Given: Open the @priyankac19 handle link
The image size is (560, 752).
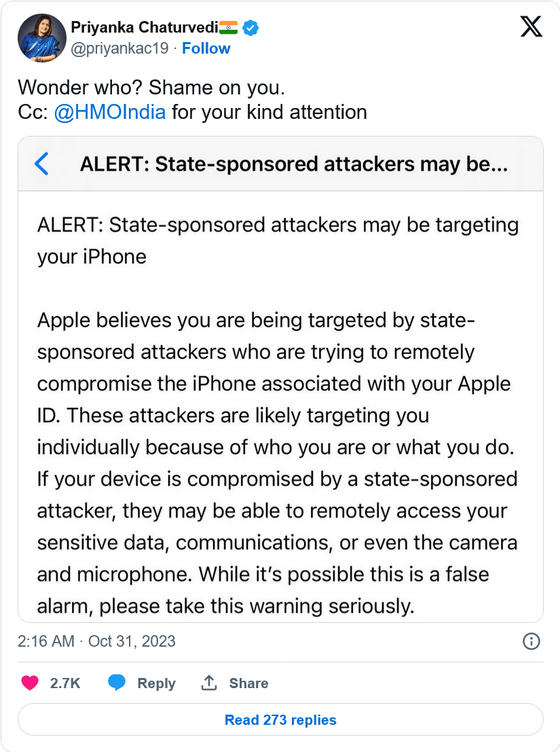Looking at the screenshot, I should (120, 48).
